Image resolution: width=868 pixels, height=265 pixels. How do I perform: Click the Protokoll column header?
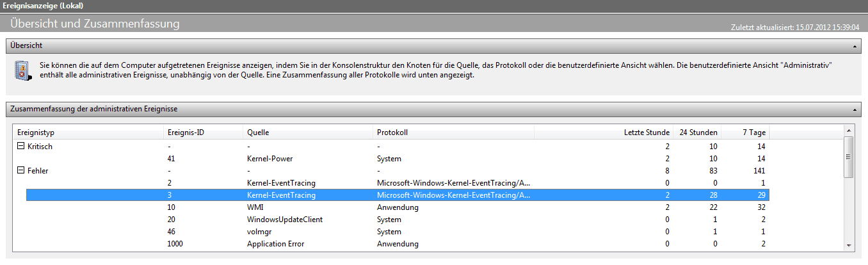tap(453, 132)
